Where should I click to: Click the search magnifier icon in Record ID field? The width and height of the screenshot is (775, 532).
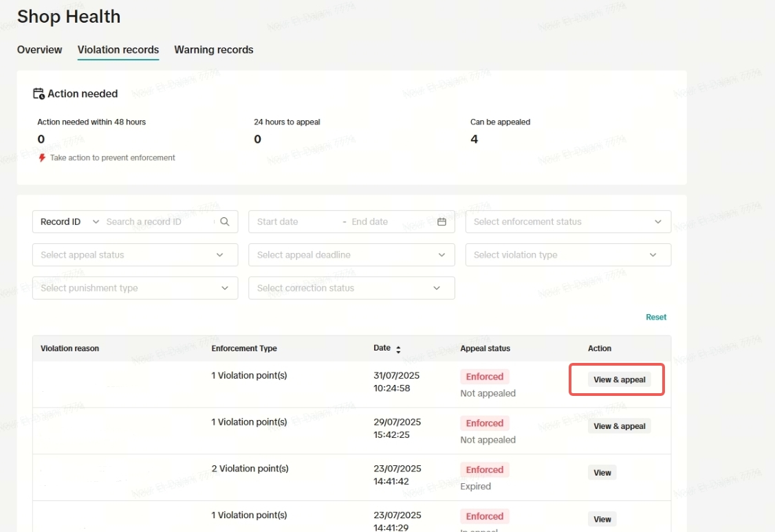click(x=224, y=222)
